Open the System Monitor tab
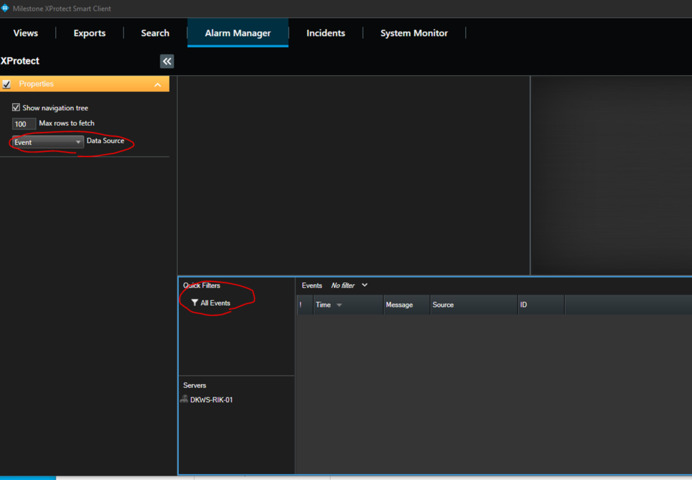 (414, 33)
